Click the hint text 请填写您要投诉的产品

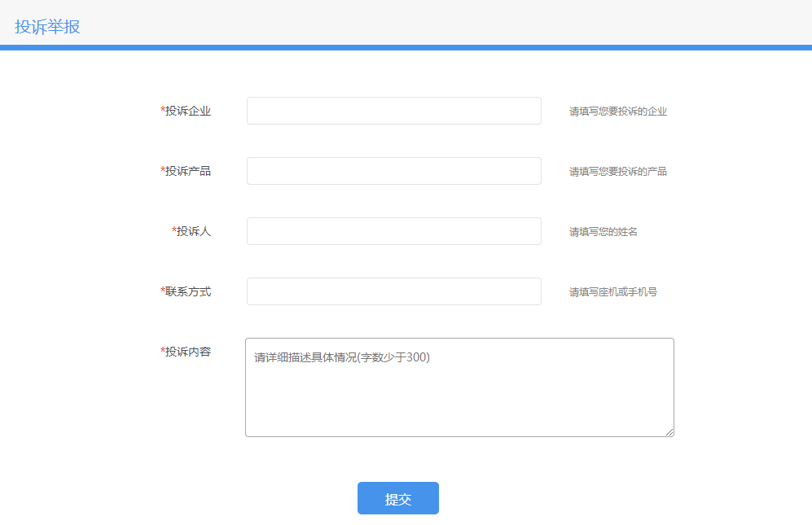(617, 172)
